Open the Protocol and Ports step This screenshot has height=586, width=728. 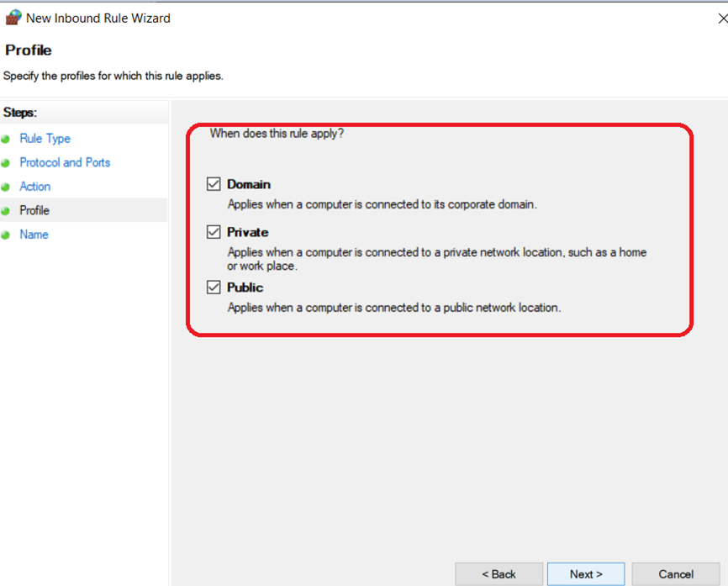[x=65, y=162]
